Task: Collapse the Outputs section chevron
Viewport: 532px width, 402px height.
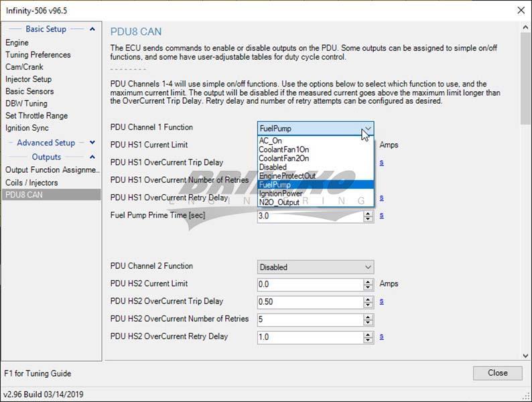Action: (92, 157)
